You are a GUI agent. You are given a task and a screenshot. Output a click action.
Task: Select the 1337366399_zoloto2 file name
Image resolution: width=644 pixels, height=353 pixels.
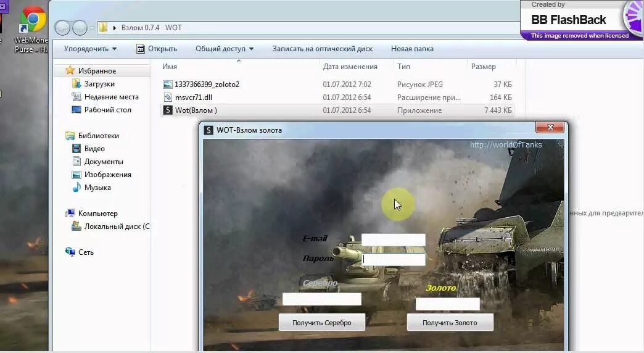coord(207,85)
